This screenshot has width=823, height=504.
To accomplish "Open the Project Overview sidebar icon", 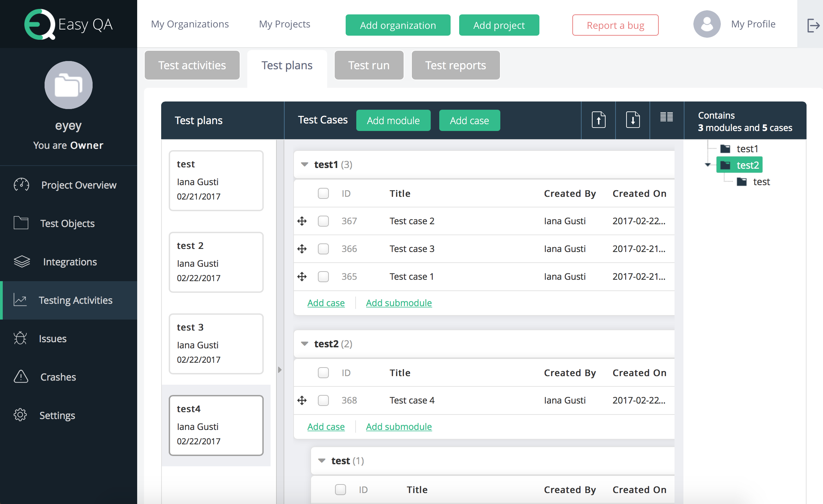I will (x=21, y=185).
